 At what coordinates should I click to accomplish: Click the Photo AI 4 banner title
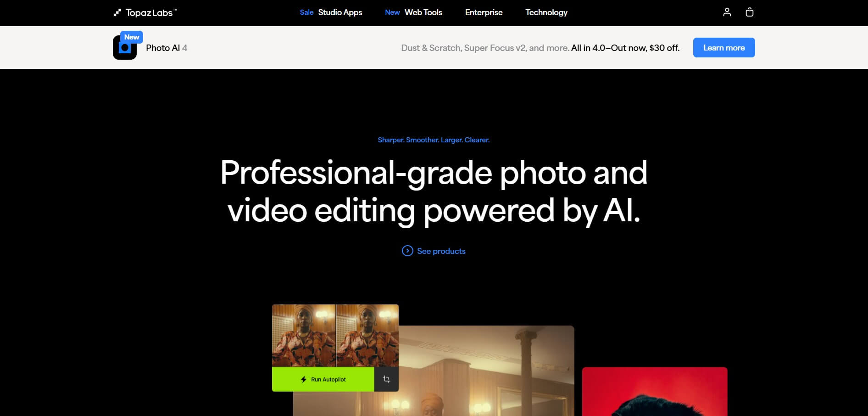(167, 48)
